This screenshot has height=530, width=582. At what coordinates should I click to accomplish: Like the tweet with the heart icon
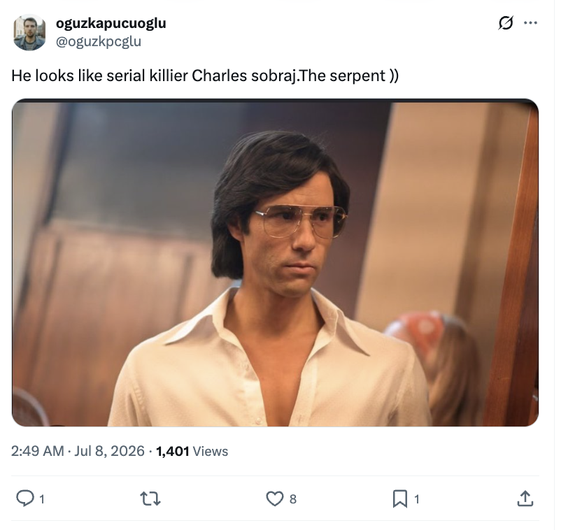pyautogui.click(x=275, y=498)
